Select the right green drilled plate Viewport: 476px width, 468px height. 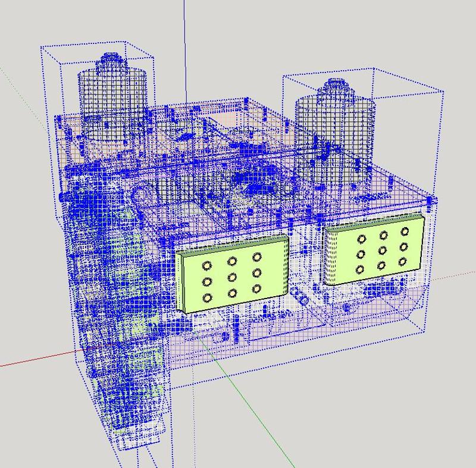(375, 250)
